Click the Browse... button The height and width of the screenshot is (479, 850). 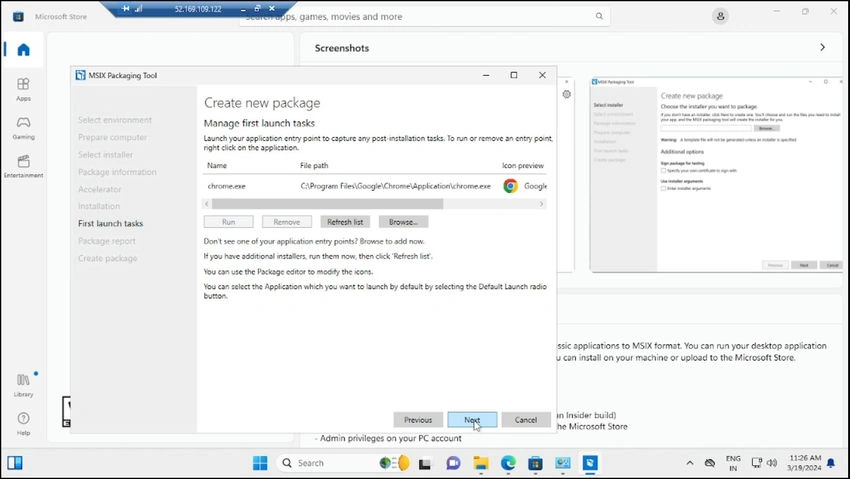(x=403, y=222)
